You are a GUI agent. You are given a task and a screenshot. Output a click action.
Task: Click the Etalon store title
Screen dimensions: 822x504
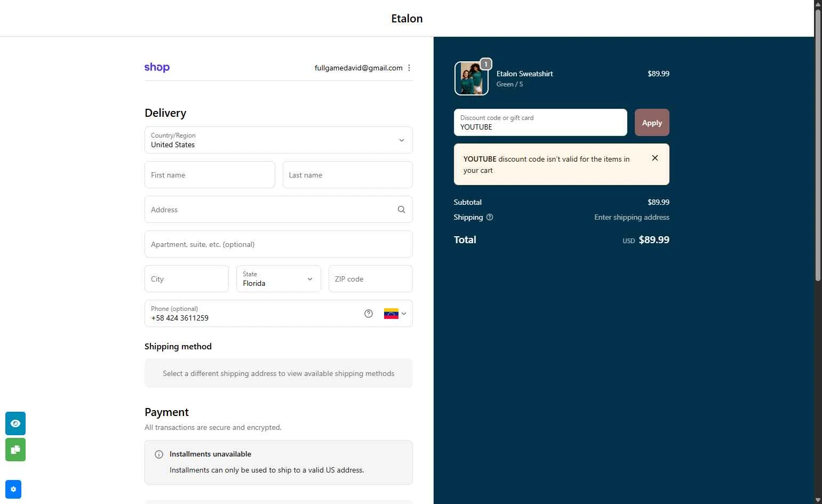pyautogui.click(x=407, y=19)
